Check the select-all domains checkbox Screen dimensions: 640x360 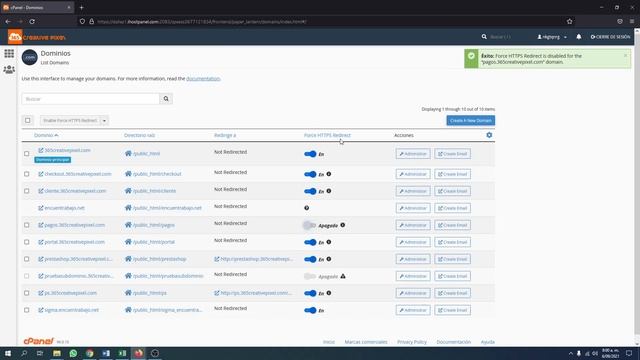[28, 120]
